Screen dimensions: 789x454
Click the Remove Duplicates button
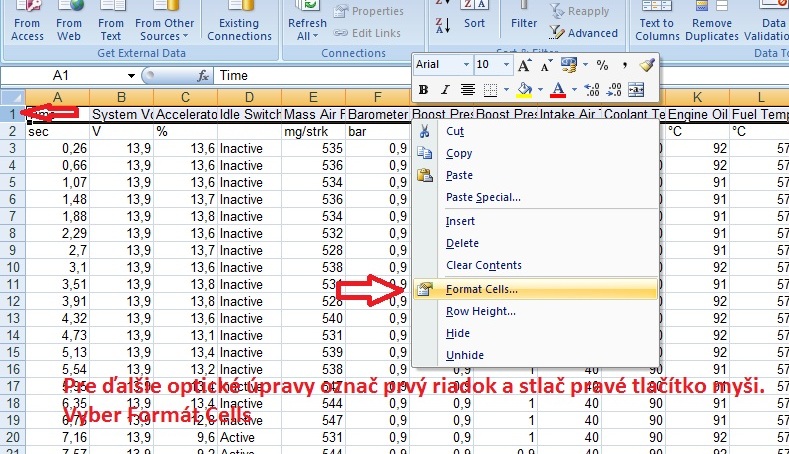click(712, 23)
